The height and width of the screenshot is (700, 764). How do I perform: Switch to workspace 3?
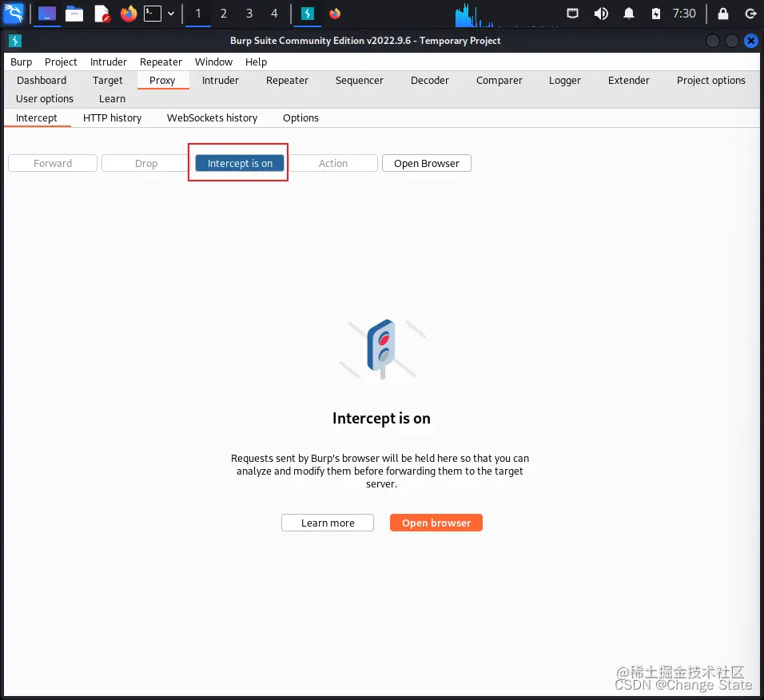(249, 14)
